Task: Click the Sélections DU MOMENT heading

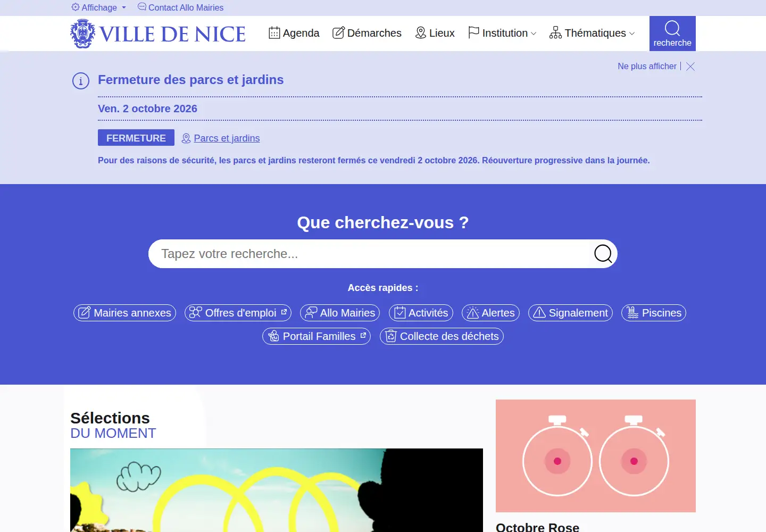Action: coord(113,425)
